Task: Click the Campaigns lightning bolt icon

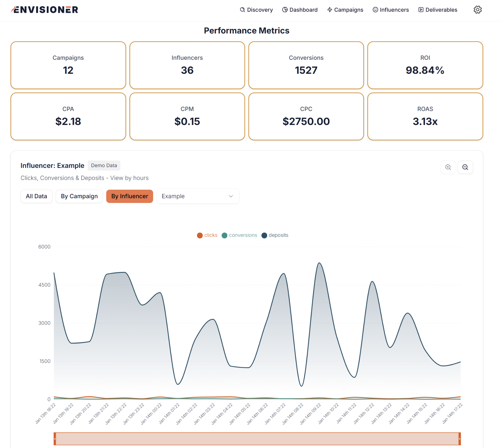Action: 329,10
